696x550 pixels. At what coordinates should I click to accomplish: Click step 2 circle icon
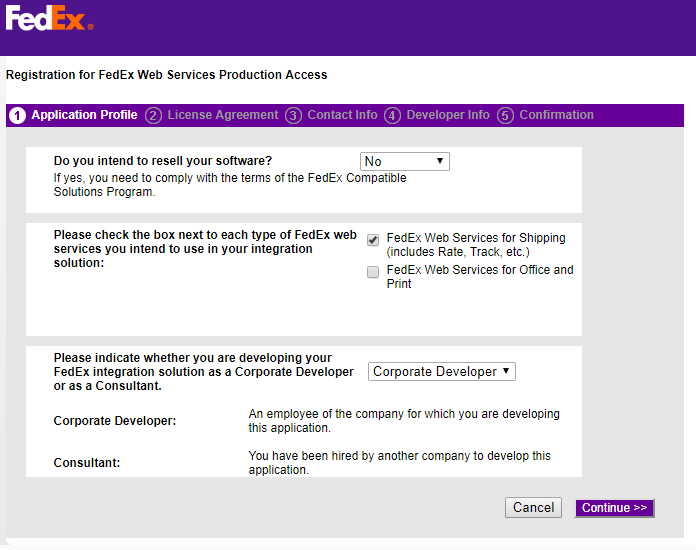coord(153,116)
